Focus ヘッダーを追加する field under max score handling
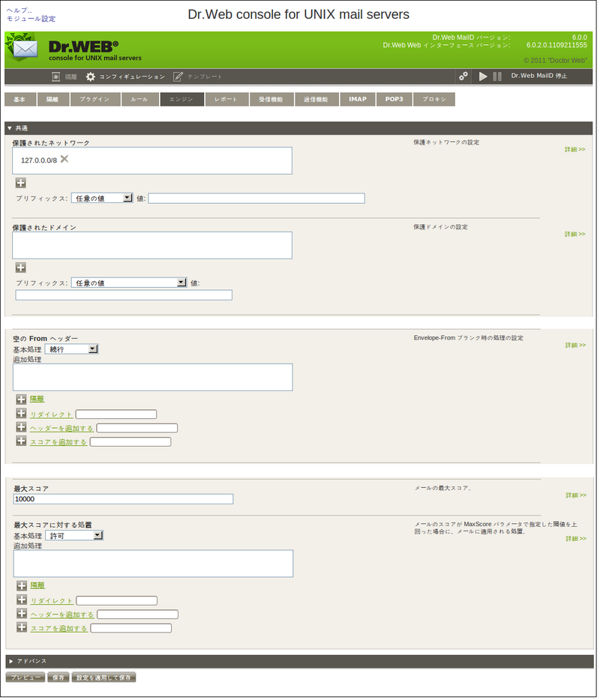The height and width of the screenshot is (700, 600). click(137, 615)
